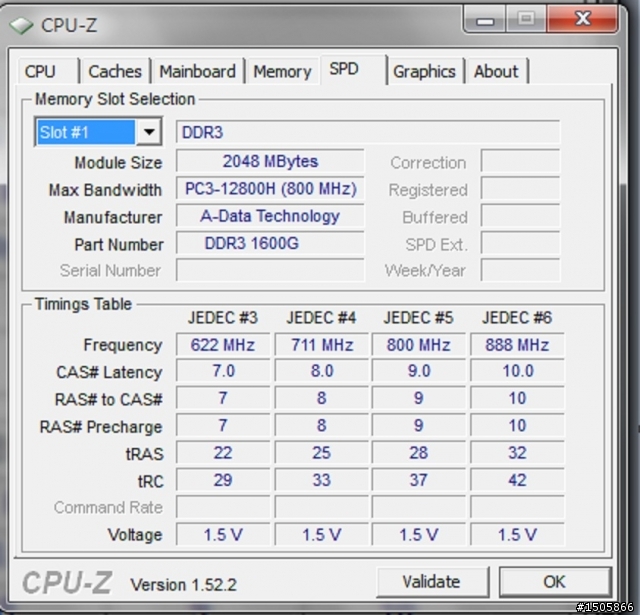
Task: Click the CPU-Z title bar icon
Action: click(21, 25)
